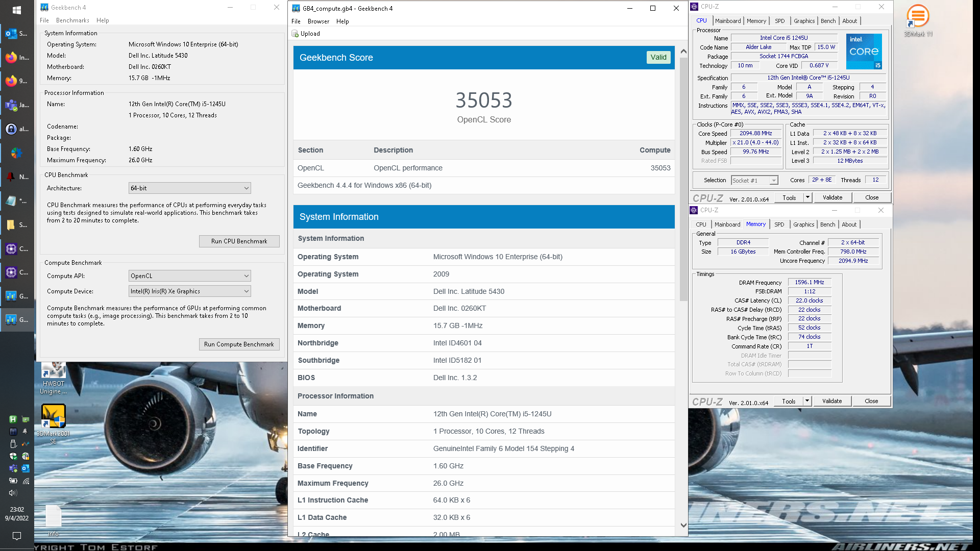The width and height of the screenshot is (980, 551).
Task: Open the Benchmarks menu
Action: point(72,20)
